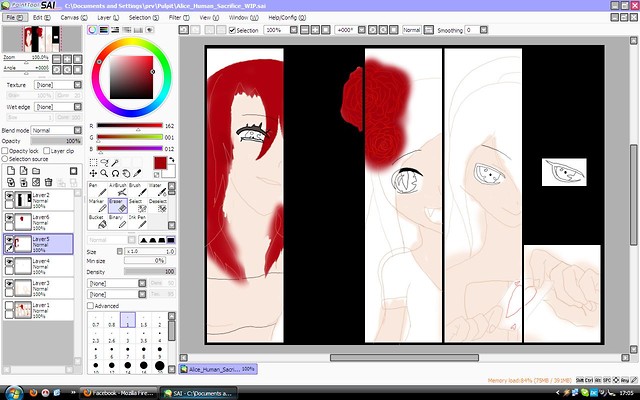Open the second brush [None] texture dropdown
640x400 pixels.
pos(142,294)
